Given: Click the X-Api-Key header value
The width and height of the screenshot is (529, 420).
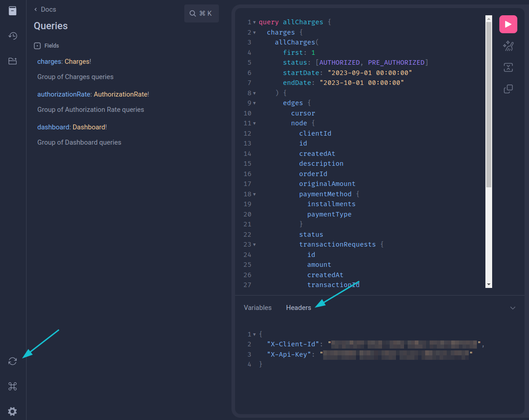Looking at the screenshot, I should pos(396,354).
